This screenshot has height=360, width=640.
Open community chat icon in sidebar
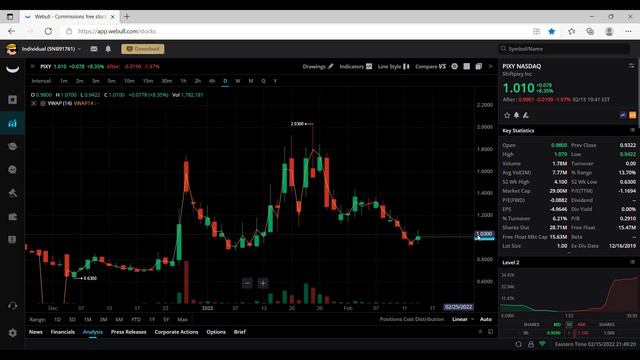13,170
